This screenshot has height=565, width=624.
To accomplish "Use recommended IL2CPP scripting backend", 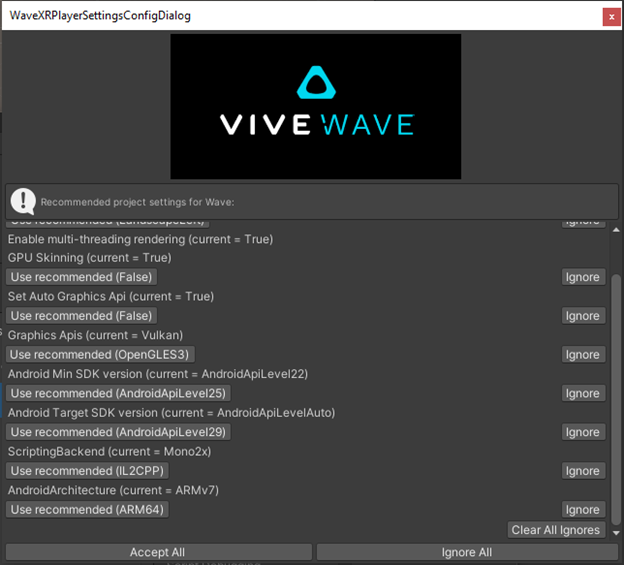I will (86, 471).
